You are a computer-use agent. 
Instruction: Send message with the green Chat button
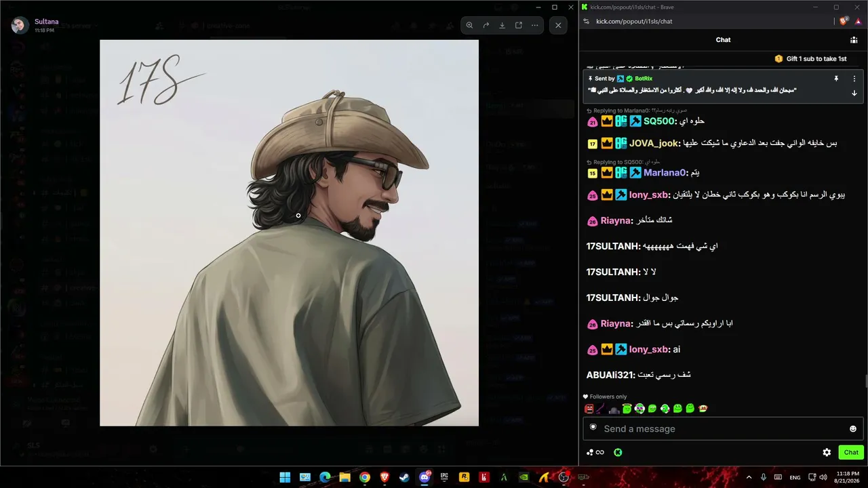[851, 452]
